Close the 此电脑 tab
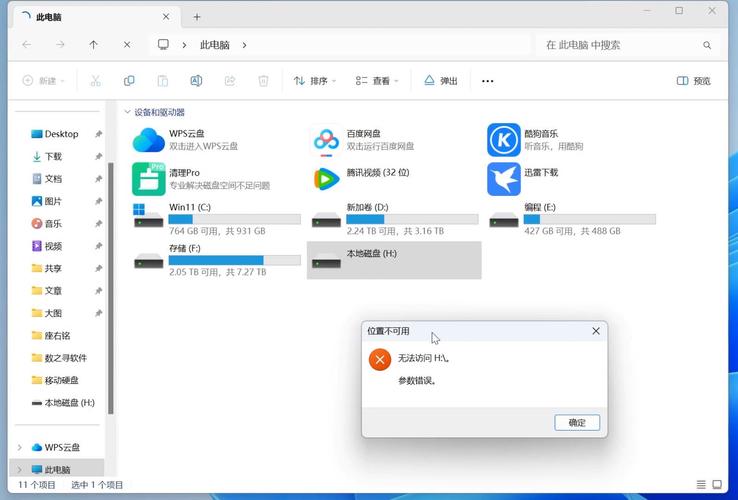This screenshot has height=500, width=738. coord(166,17)
